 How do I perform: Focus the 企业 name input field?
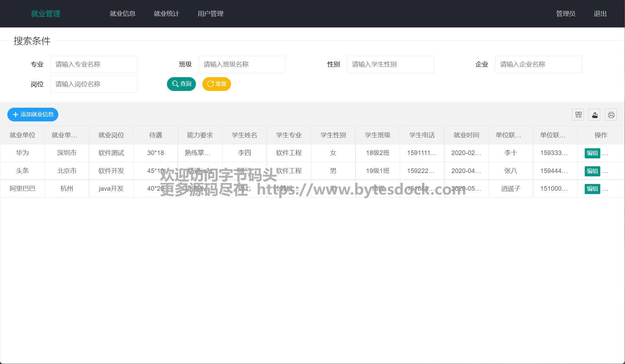(x=539, y=64)
